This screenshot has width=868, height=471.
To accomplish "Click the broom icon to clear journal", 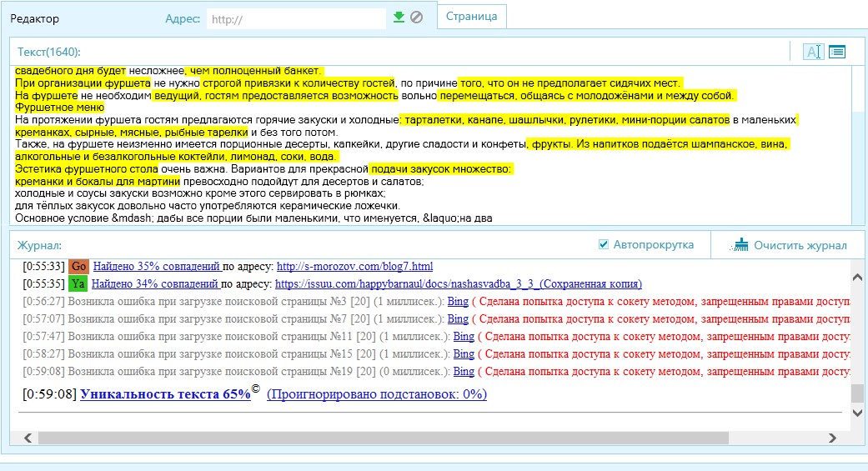I will click(739, 245).
